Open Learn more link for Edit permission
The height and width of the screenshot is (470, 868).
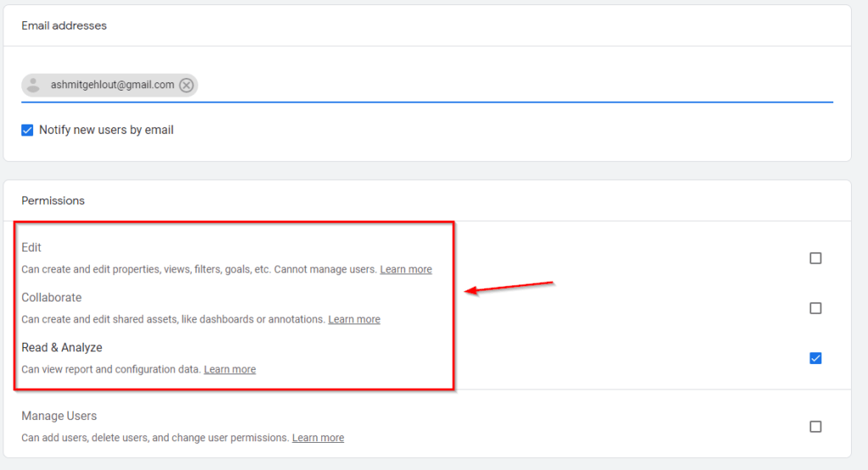click(406, 269)
